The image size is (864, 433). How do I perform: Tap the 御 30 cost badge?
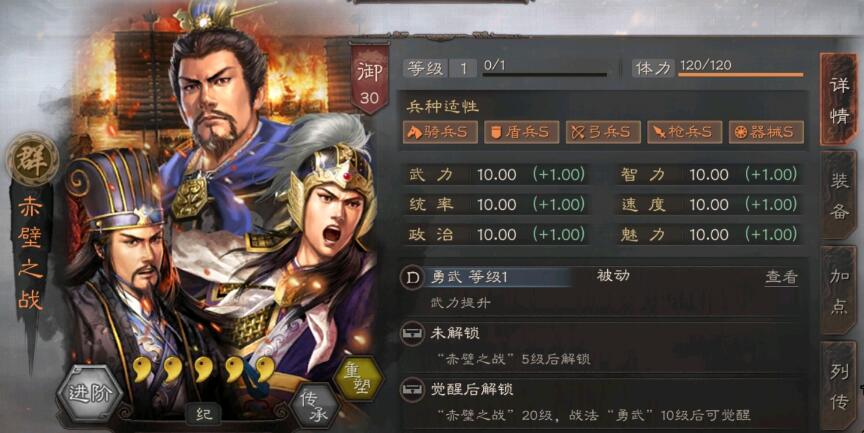(x=369, y=79)
